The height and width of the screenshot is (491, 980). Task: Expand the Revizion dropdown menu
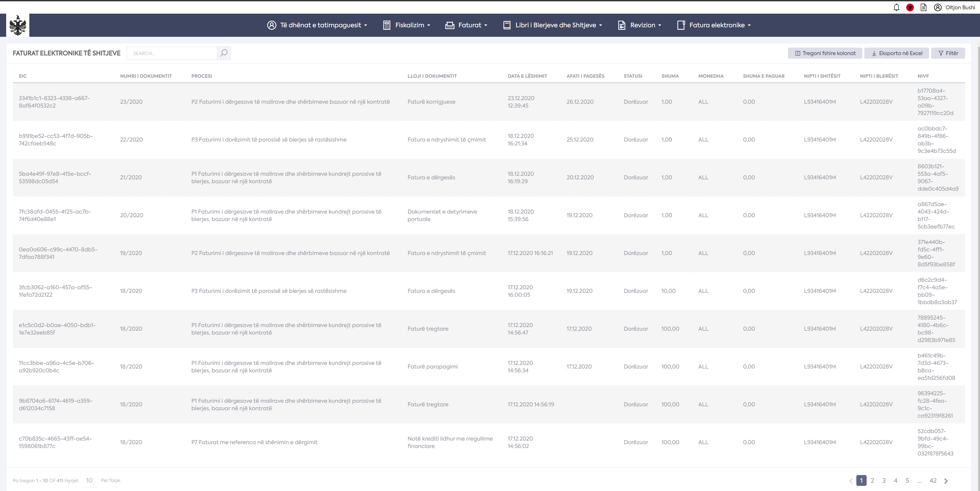(640, 25)
